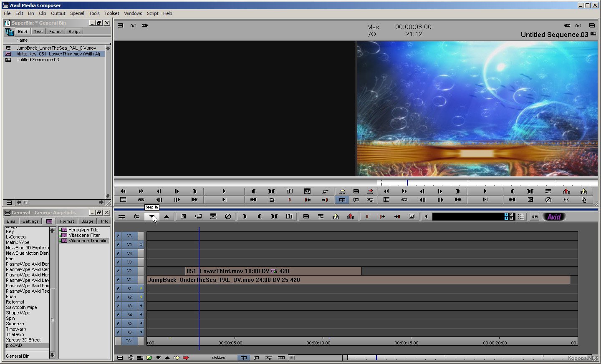Open Settings tab in project window
This screenshot has height=364, width=601.
pos(30,221)
